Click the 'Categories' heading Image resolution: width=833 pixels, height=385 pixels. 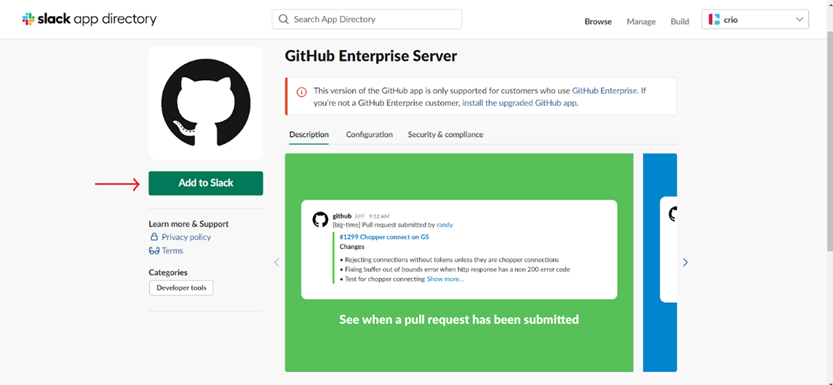tap(168, 272)
